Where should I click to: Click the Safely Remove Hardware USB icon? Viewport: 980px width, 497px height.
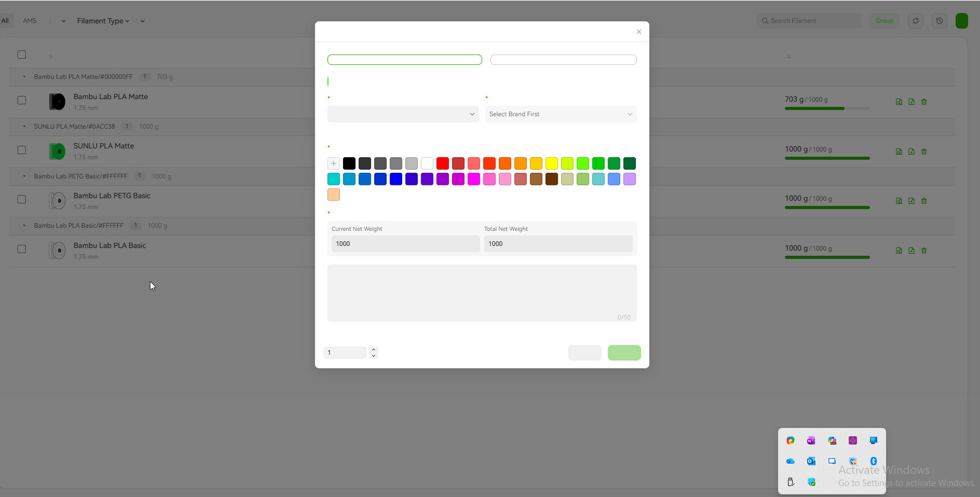[790, 482]
